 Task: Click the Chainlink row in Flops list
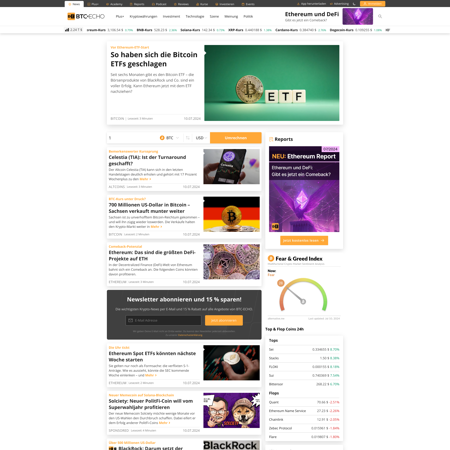304,419
